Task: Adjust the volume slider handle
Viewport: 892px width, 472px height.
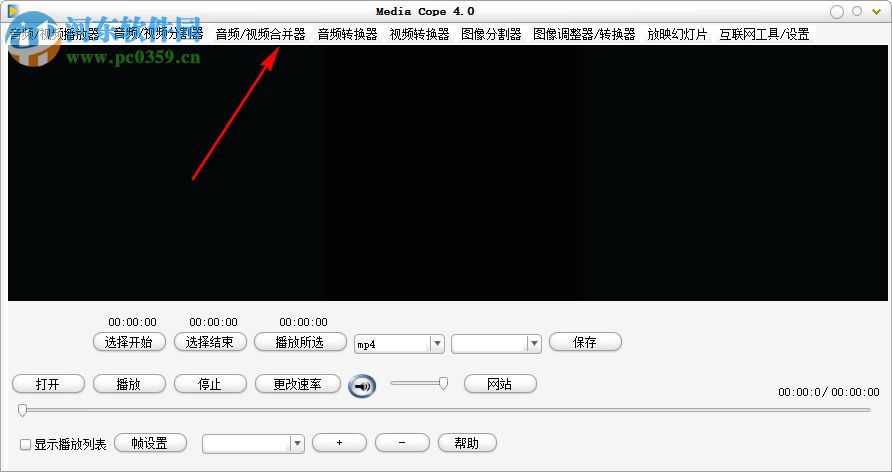Action: 443,383
